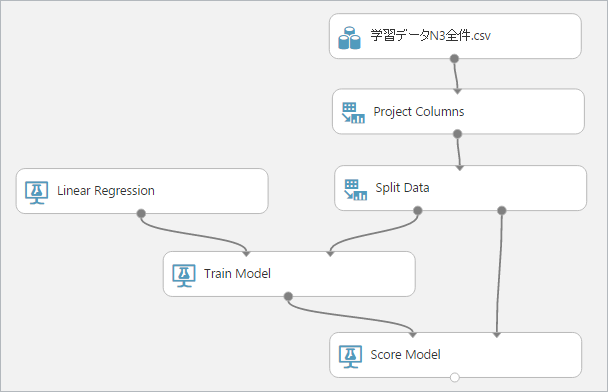Click the empty output port of Score Model

pyautogui.click(x=455, y=377)
